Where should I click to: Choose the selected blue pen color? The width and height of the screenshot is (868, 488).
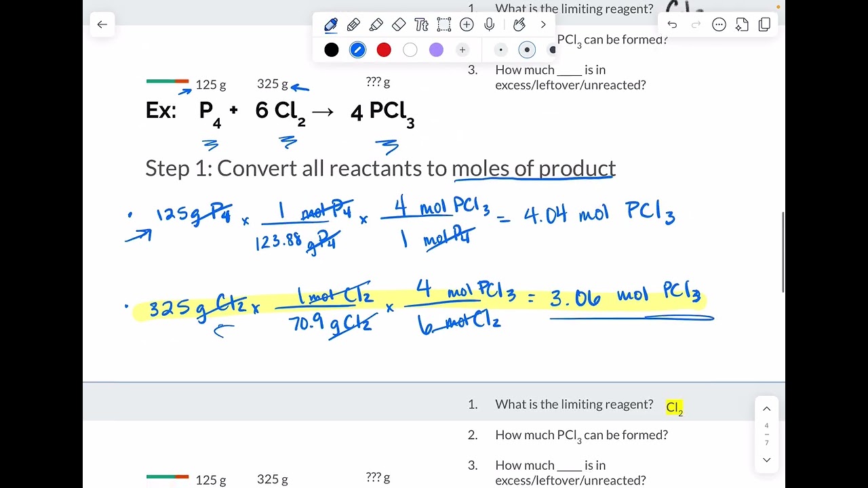[357, 50]
